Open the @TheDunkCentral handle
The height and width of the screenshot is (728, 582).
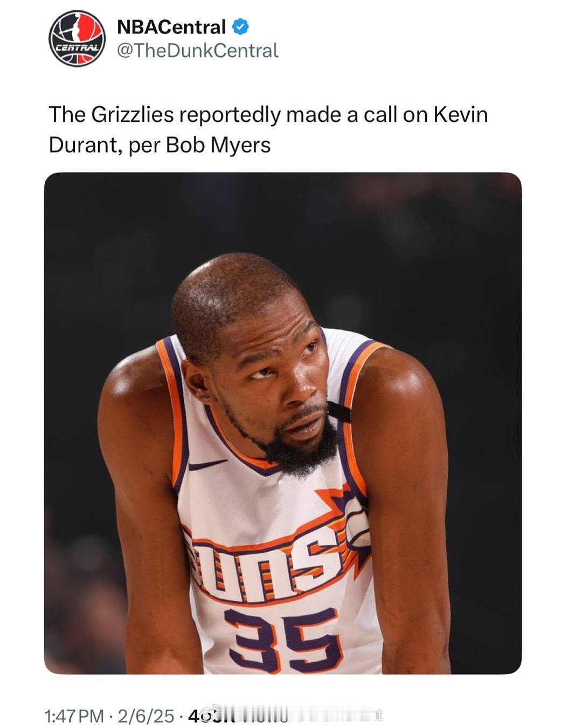pyautogui.click(x=197, y=51)
